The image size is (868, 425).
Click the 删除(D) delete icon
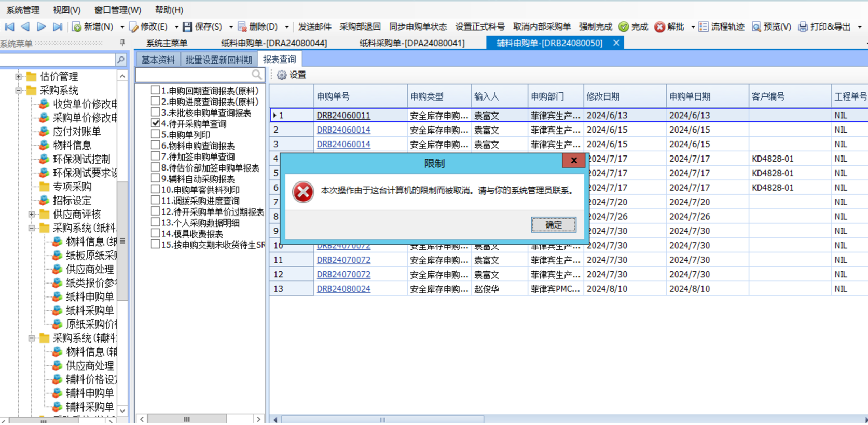[x=242, y=27]
